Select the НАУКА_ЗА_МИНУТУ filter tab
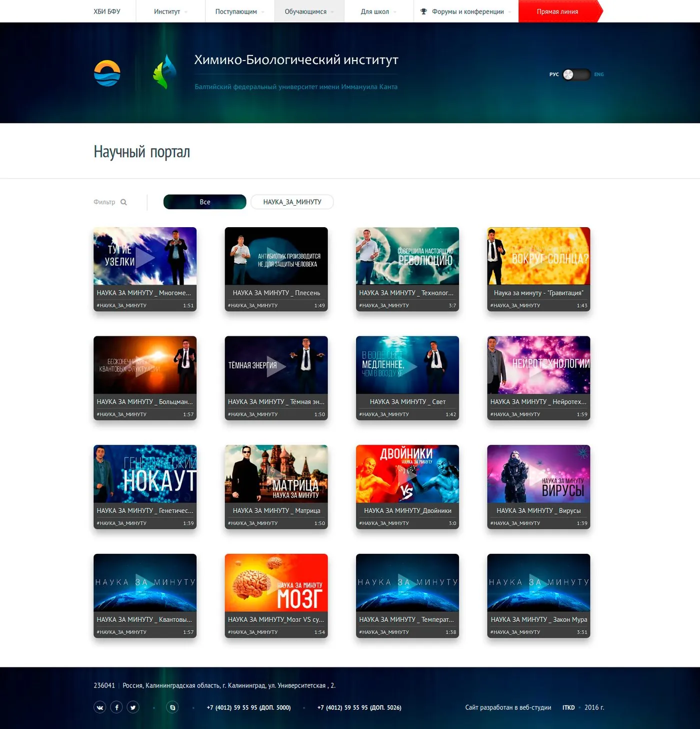 coord(292,202)
